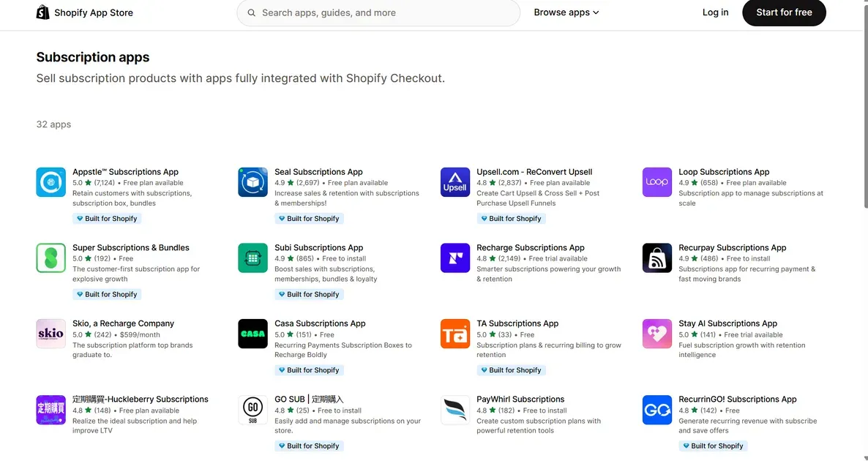This screenshot has width=868, height=461.
Task: Open the Skio app icon
Action: pos(51,334)
